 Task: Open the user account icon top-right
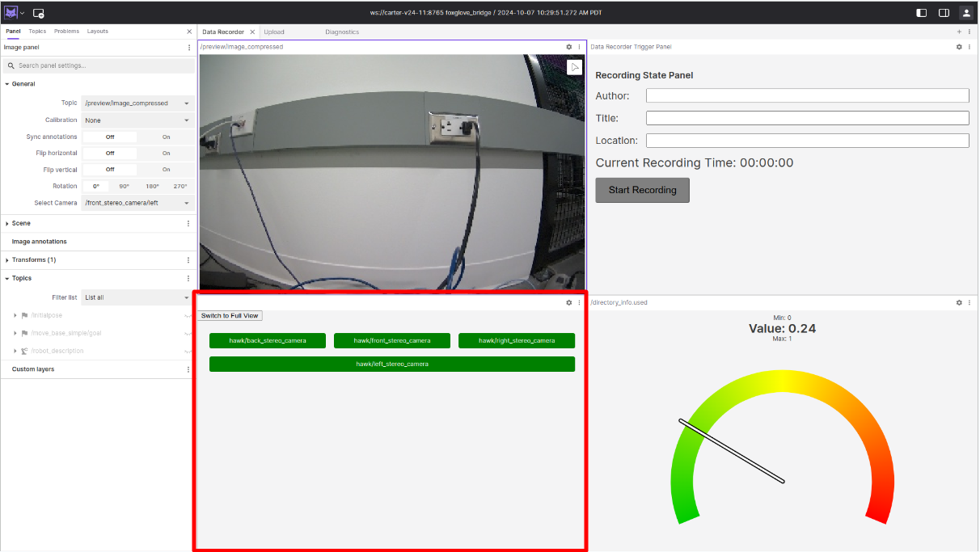pyautogui.click(x=966, y=13)
